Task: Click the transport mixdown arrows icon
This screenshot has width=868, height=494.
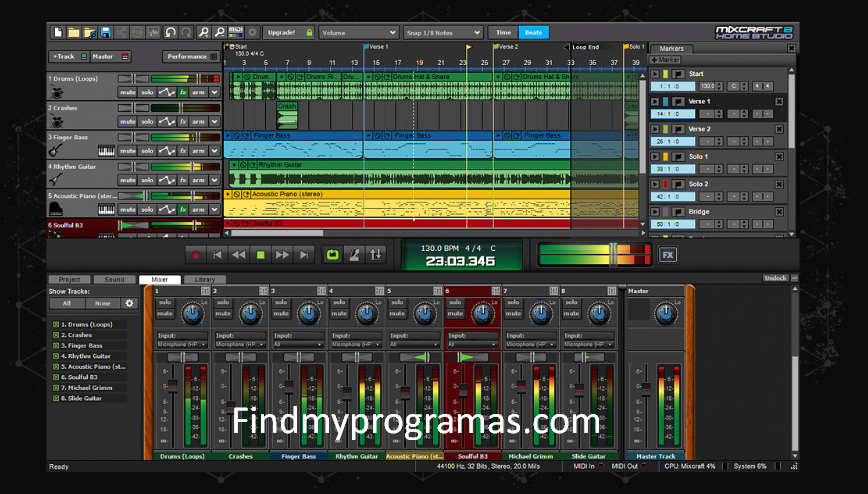Action: tap(375, 255)
